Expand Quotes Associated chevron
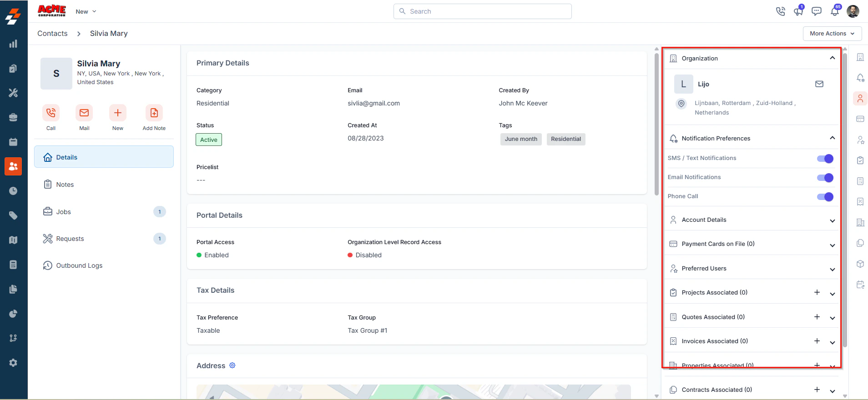 click(832, 318)
